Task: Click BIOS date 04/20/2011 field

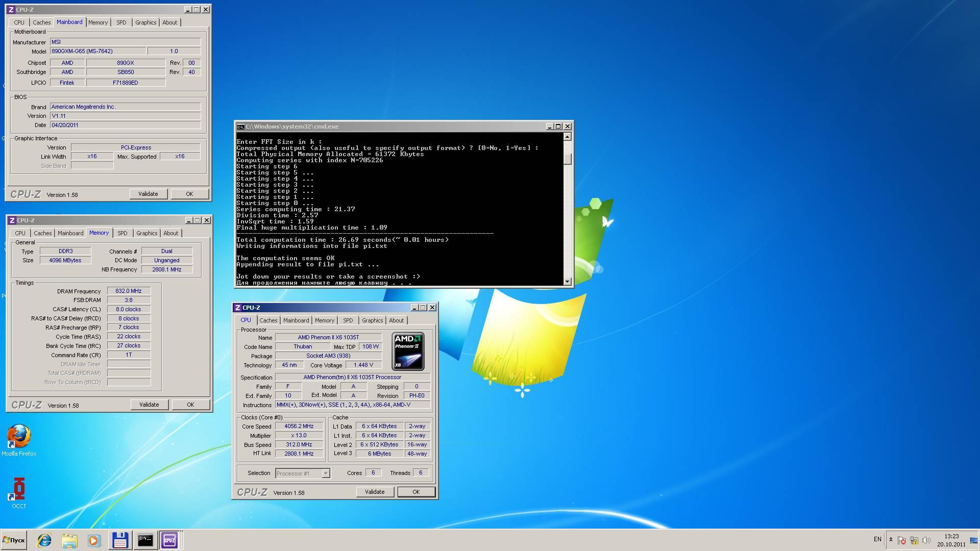Action: click(125, 125)
